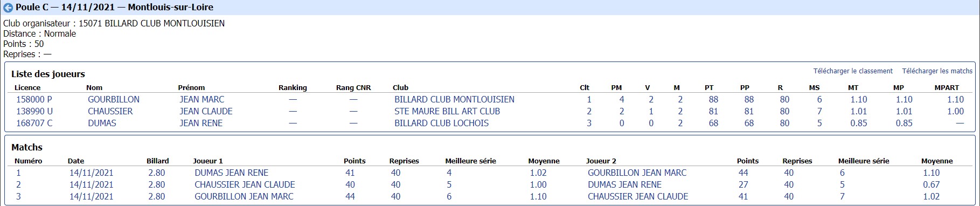Click CHAUSSIER JEAN CLAUDE as Joueur 2

tap(638, 196)
